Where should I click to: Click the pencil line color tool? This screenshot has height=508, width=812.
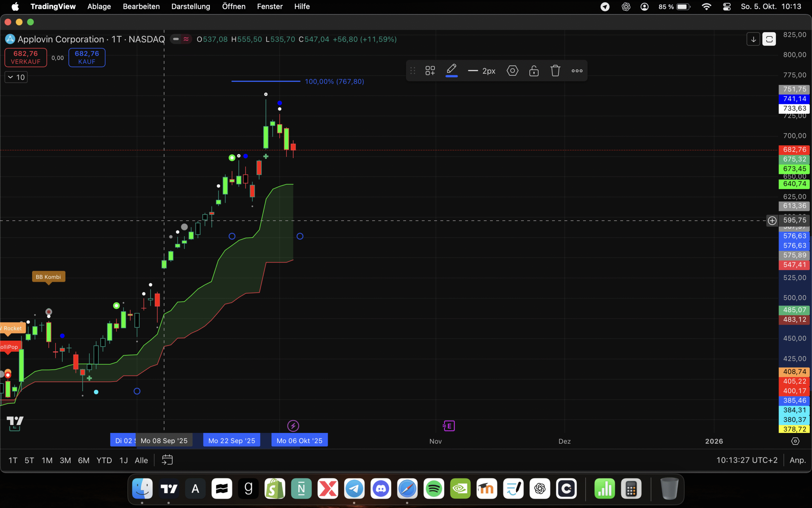point(451,70)
